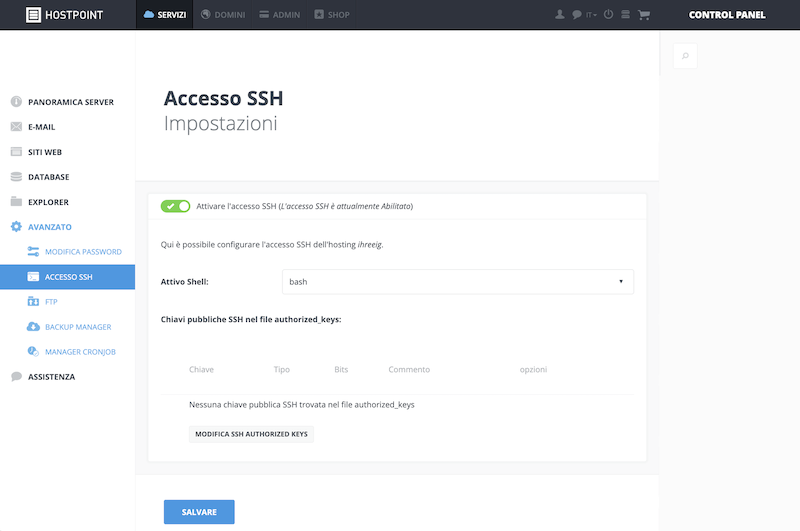800x531 pixels.
Task: Click the FTP transfer icon
Action: (33, 301)
